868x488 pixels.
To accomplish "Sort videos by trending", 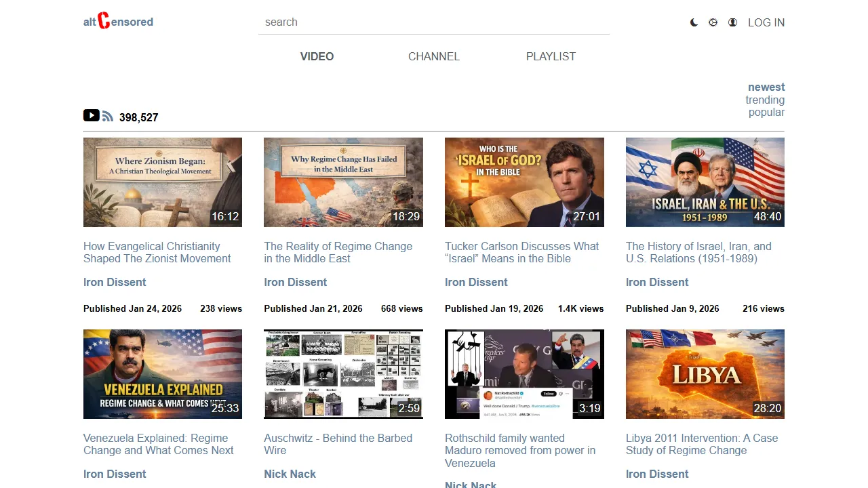I will click(765, 100).
